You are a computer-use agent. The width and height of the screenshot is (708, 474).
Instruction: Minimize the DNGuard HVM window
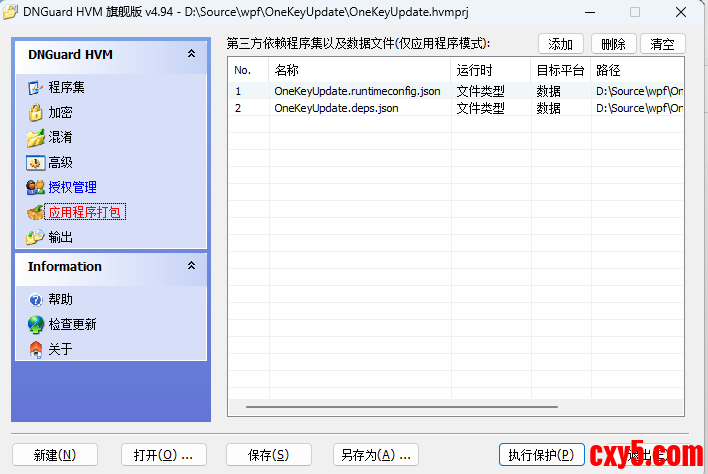tap(590, 12)
